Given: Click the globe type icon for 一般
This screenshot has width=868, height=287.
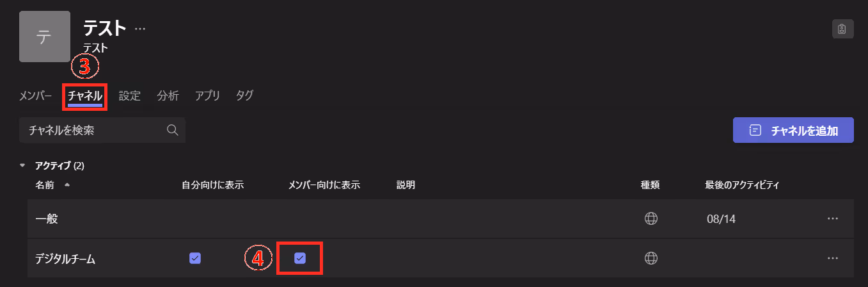Looking at the screenshot, I should pos(651,218).
